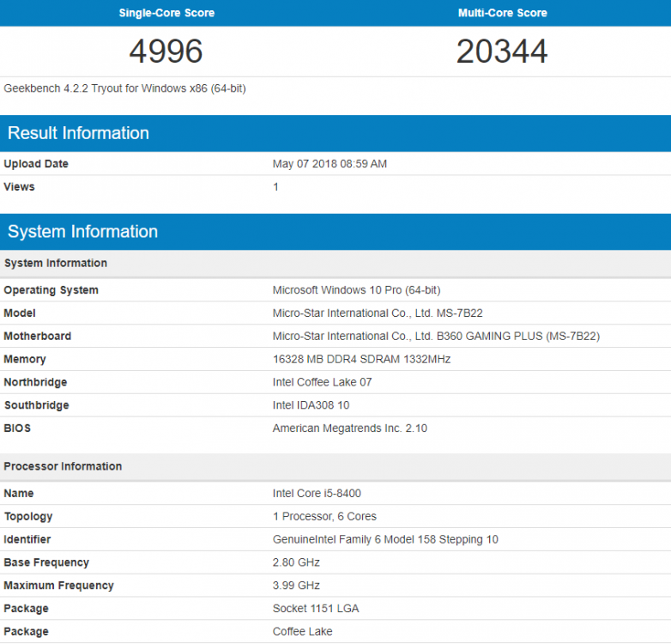Select the B360 GAMING PLUS motherboard value
Image resolution: width=671 pixels, height=644 pixels.
[436, 336]
